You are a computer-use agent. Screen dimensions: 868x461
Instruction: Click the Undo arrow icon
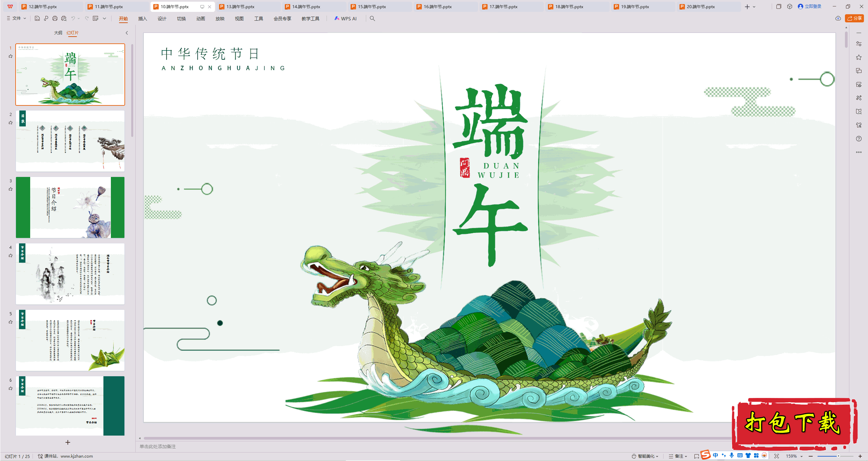point(73,19)
